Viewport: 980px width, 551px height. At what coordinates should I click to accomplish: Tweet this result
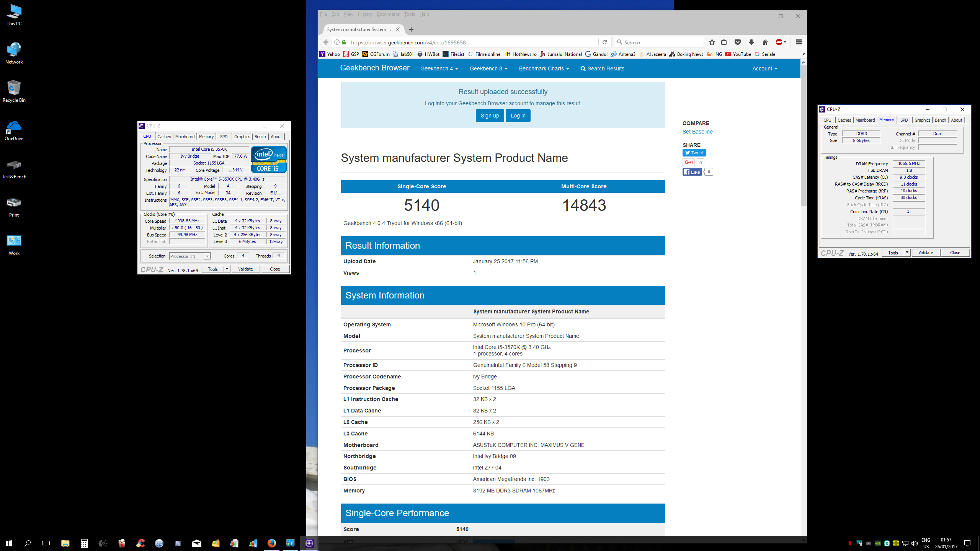pyautogui.click(x=694, y=153)
